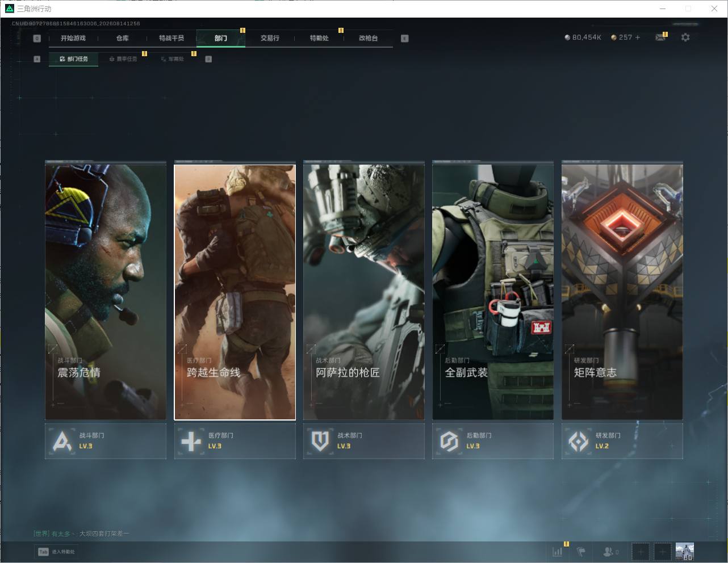
Task: Open the 震荡危情 combat department card
Action: (106, 292)
